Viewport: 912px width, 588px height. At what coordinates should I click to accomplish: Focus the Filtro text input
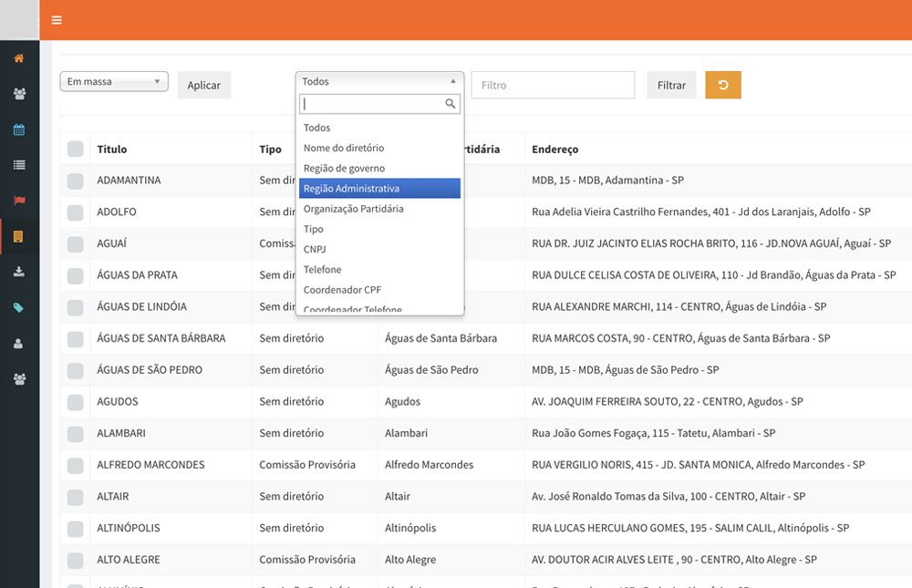coord(553,85)
